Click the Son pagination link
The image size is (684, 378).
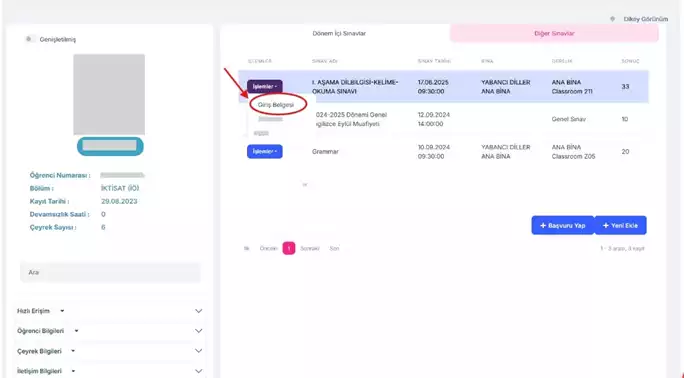click(x=334, y=249)
